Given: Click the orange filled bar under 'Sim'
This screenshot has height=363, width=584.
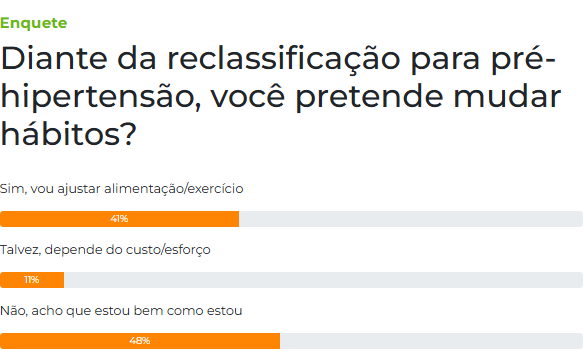Looking at the screenshot, I should pos(119,219).
